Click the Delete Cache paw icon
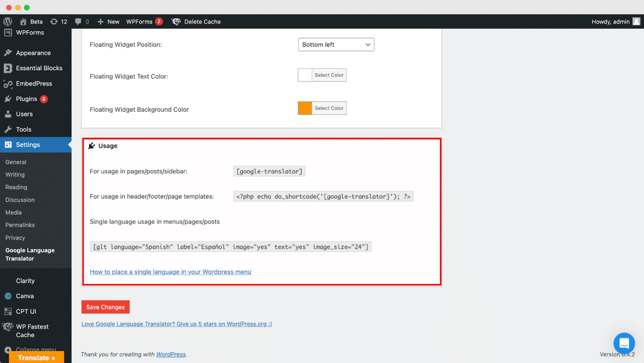This screenshot has height=363, width=644. [176, 21]
